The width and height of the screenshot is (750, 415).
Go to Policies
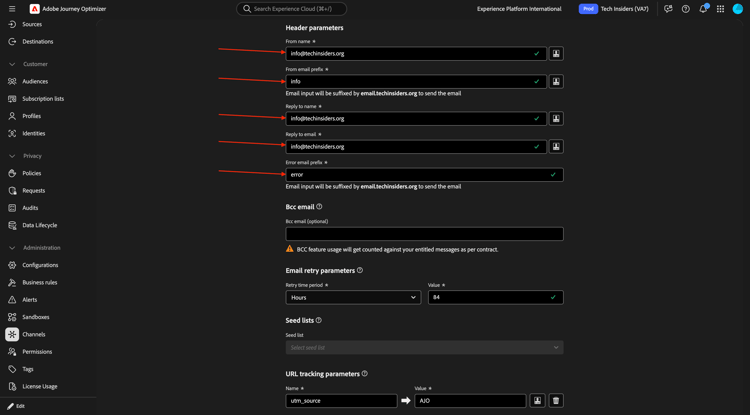pos(32,173)
